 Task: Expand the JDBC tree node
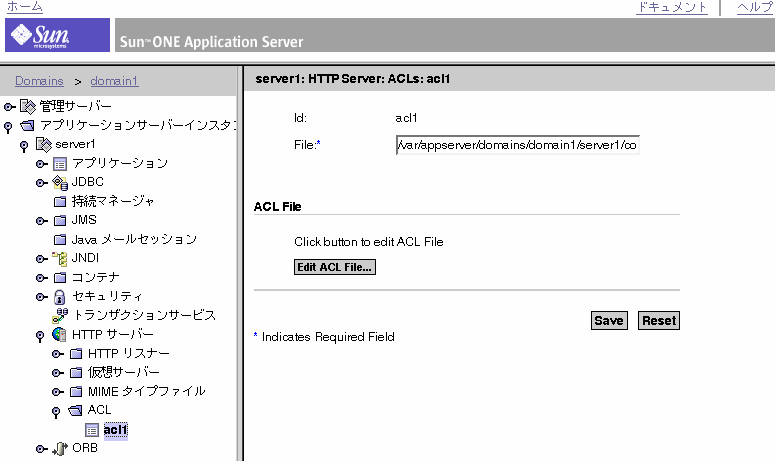(x=42, y=183)
